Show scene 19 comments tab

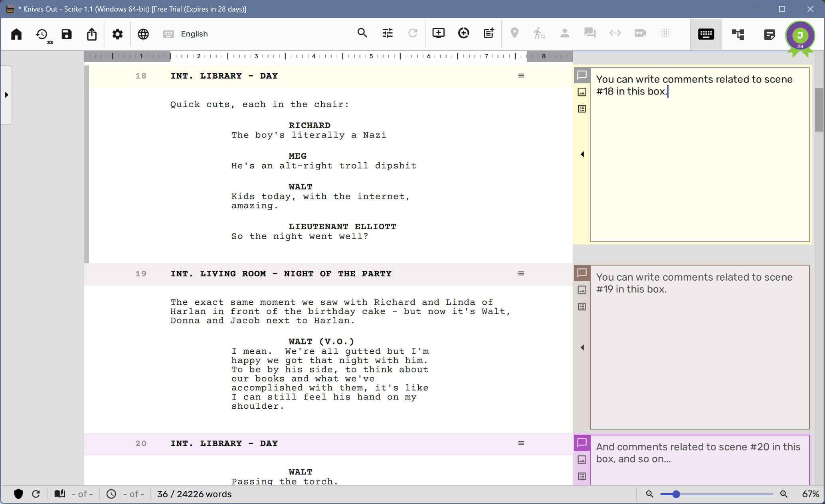pyautogui.click(x=582, y=273)
